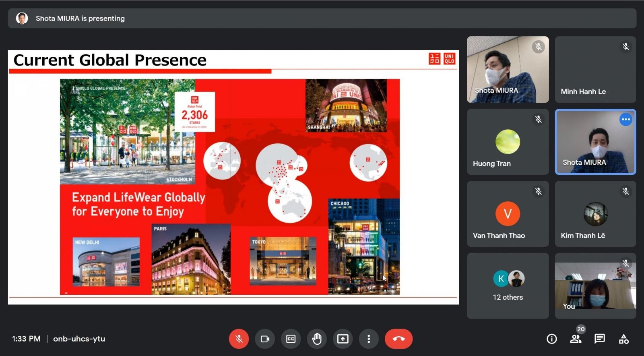Screen dimensions: 644x356
Task: Open the activities panel icon
Action: (x=624, y=339)
